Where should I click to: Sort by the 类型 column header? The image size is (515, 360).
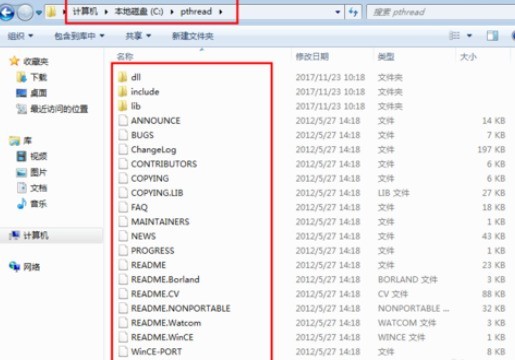point(386,57)
